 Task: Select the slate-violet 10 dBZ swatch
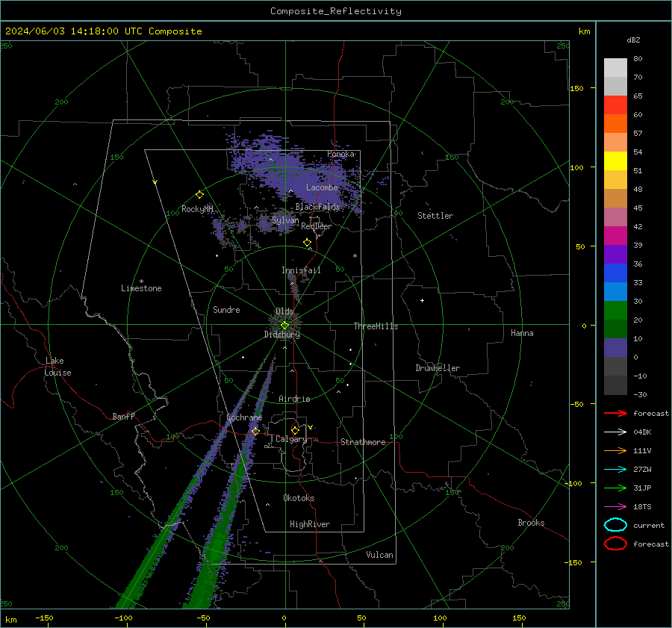[x=615, y=348]
